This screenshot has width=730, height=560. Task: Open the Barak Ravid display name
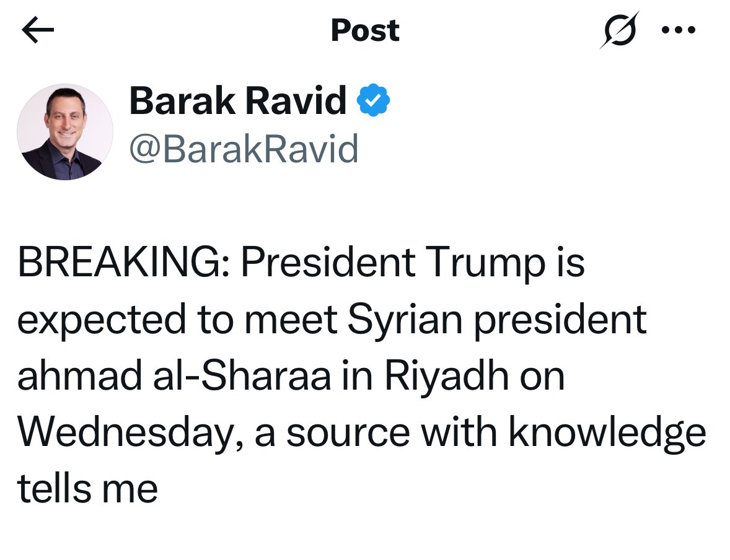238,100
